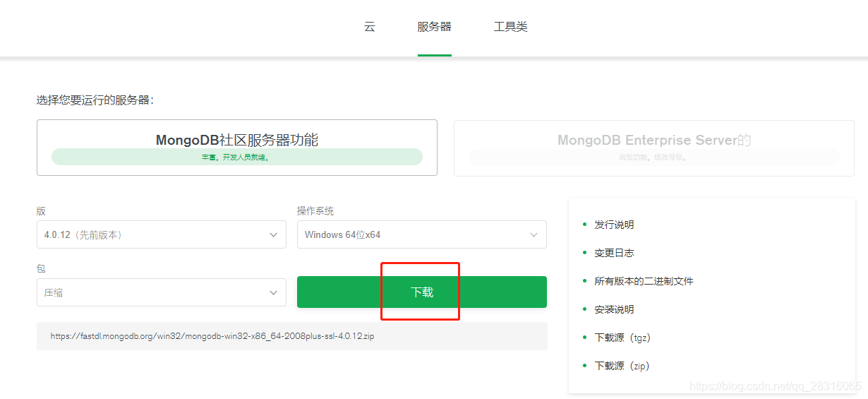Open the 操作系统 dropdown showing Windows 64位x64
Viewport: 868px width, 399px height.
point(422,234)
